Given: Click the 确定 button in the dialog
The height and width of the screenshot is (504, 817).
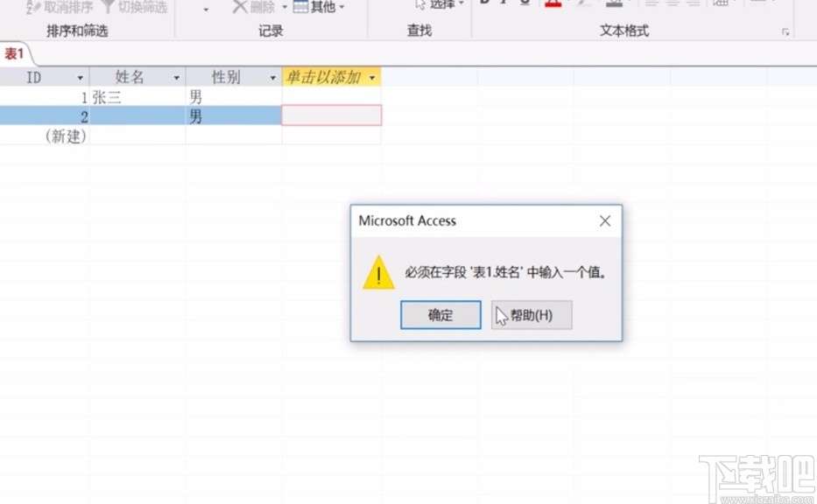Looking at the screenshot, I should click(440, 315).
